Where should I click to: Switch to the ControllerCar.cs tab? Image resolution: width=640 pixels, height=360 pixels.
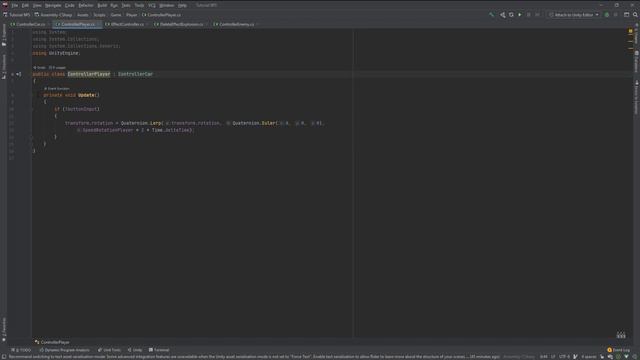(x=29, y=24)
